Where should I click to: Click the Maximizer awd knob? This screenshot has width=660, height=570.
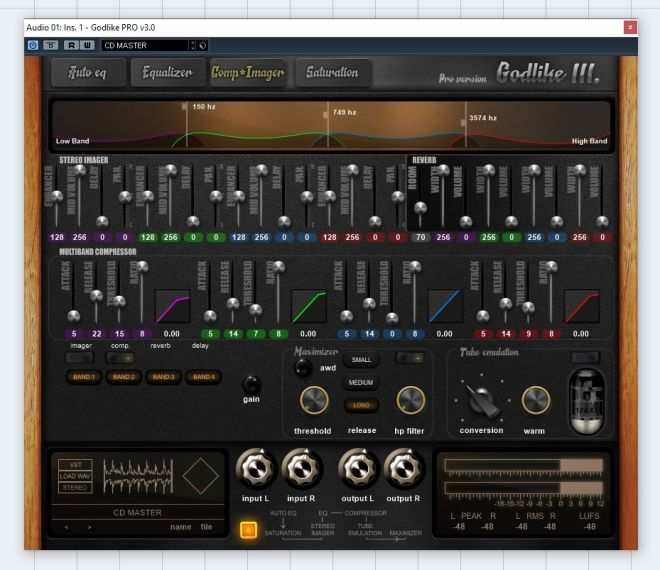[x=303, y=368]
